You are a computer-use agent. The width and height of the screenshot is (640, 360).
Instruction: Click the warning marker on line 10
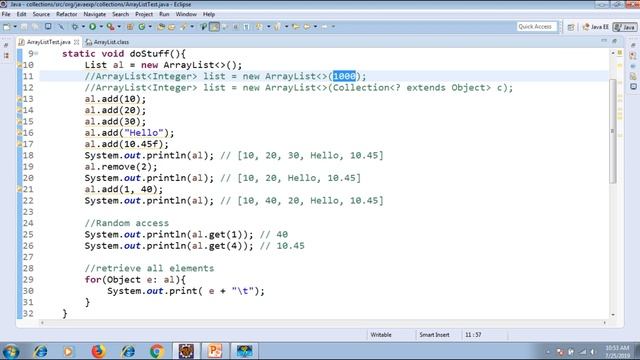click(19, 65)
